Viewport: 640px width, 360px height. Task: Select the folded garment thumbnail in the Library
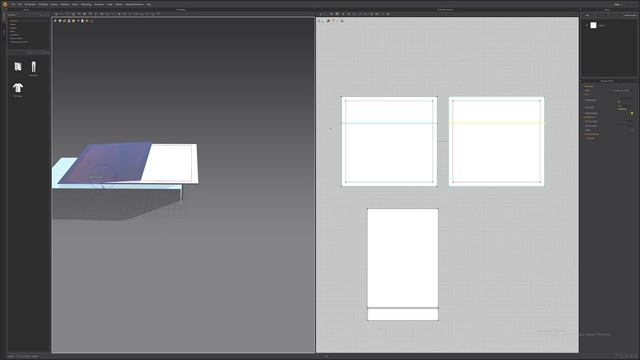click(18, 67)
